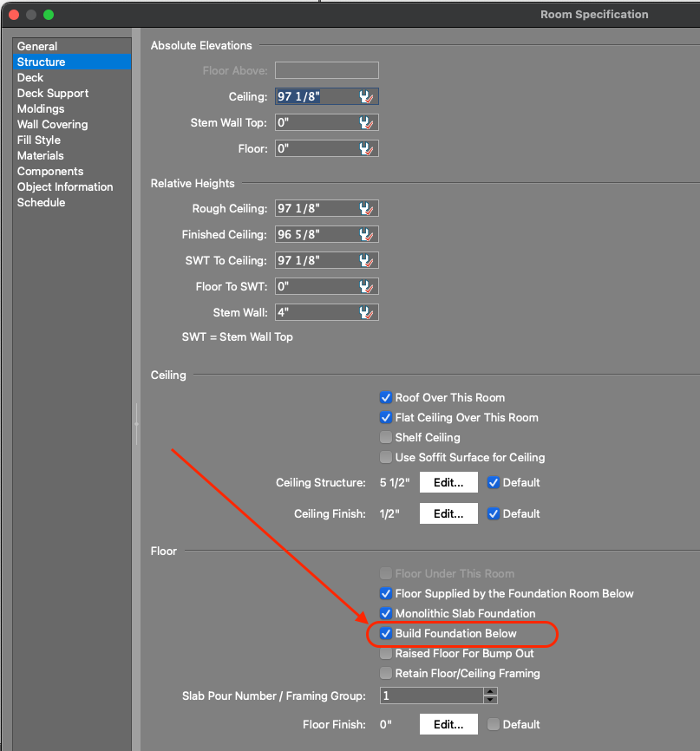Click the wrench icon in Ceiling field

pos(366,97)
